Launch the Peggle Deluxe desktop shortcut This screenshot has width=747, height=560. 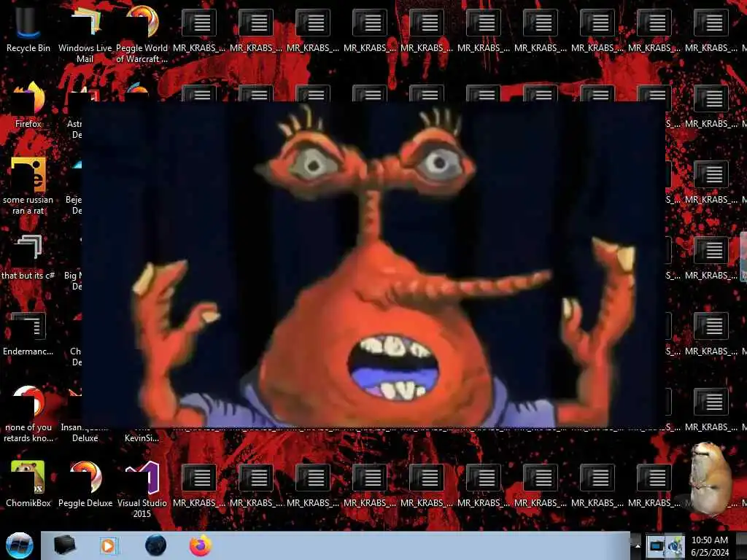85,484
